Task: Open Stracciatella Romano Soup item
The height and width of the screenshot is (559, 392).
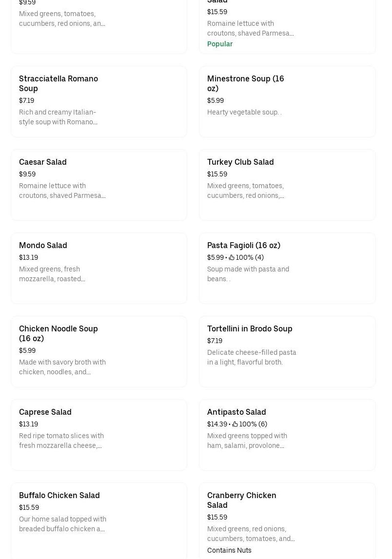Action: [59, 83]
